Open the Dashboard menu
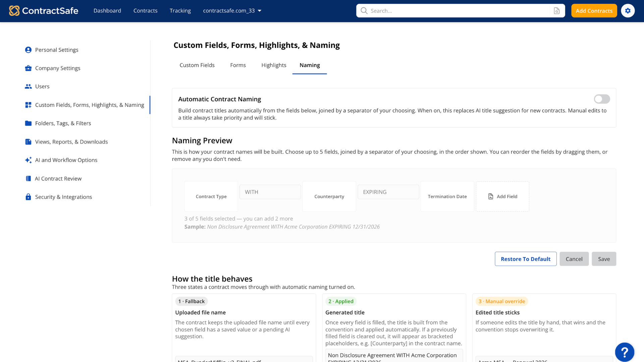Image resolution: width=644 pixels, height=362 pixels. pyautogui.click(x=107, y=11)
